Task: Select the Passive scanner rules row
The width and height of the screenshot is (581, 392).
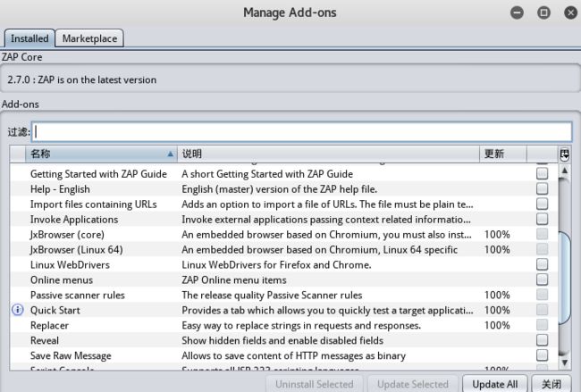Action: (284, 295)
